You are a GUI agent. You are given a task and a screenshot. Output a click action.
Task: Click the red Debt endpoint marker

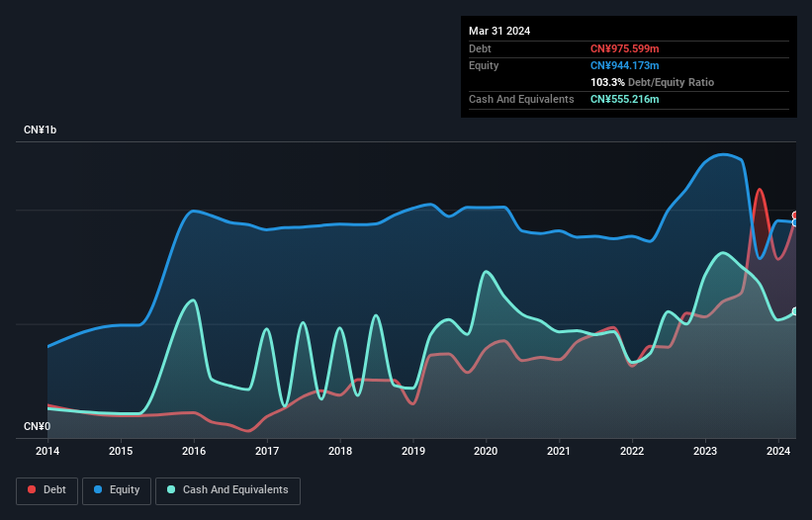point(795,216)
